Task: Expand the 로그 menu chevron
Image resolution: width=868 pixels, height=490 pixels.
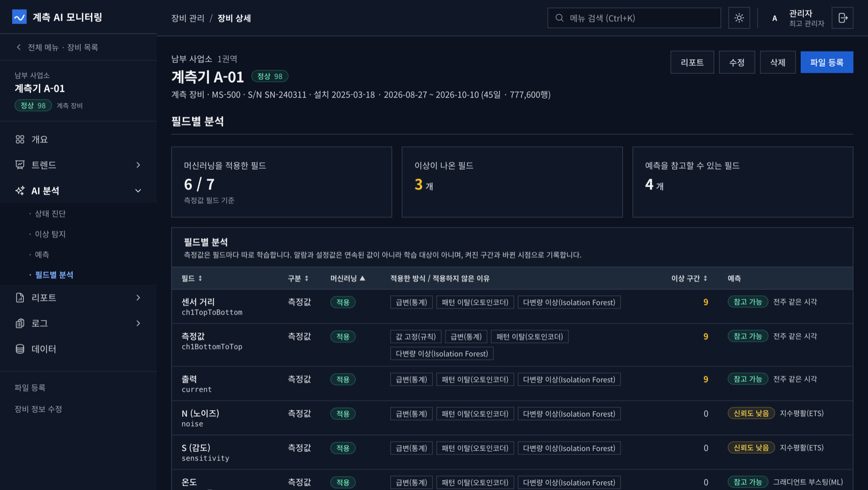Action: coord(138,323)
